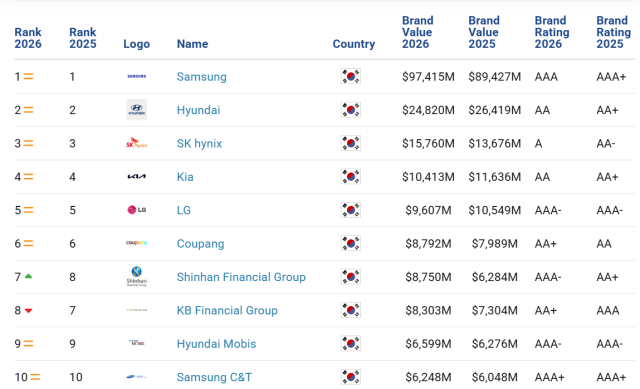The image size is (640, 389).
Task: Click the South Korea flag in LG row
Action: 351,210
